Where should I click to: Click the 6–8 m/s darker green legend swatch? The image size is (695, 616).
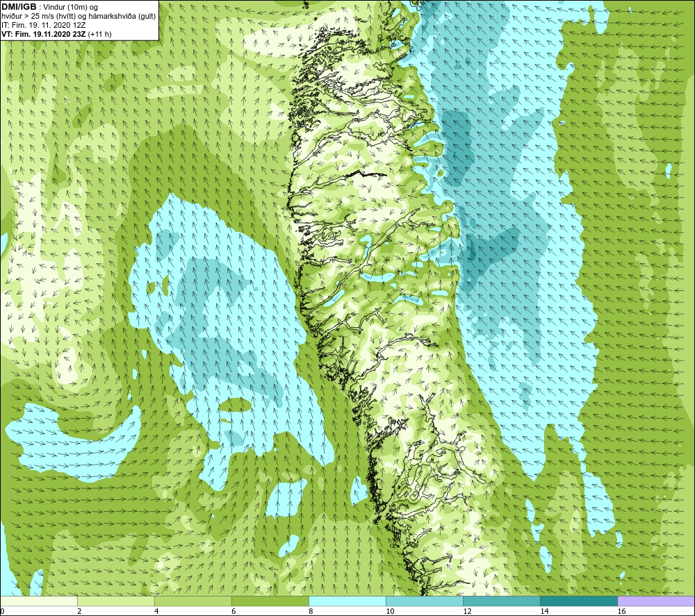pos(270,601)
